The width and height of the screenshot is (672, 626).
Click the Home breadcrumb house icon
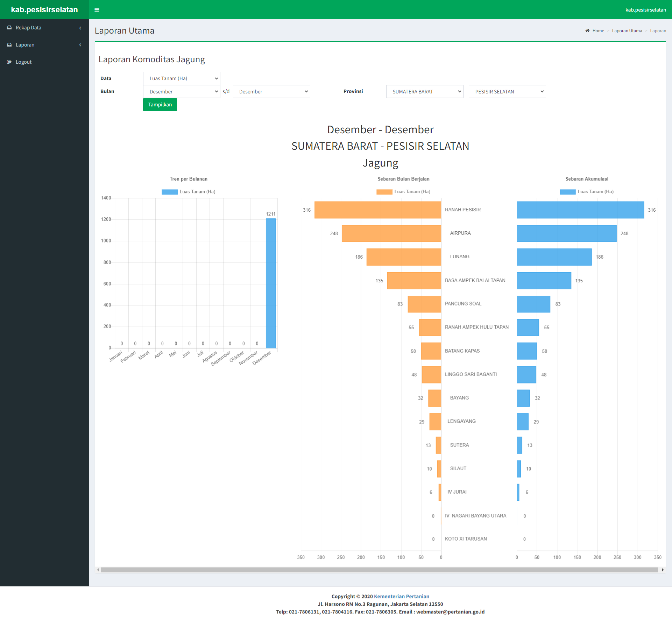[587, 31]
